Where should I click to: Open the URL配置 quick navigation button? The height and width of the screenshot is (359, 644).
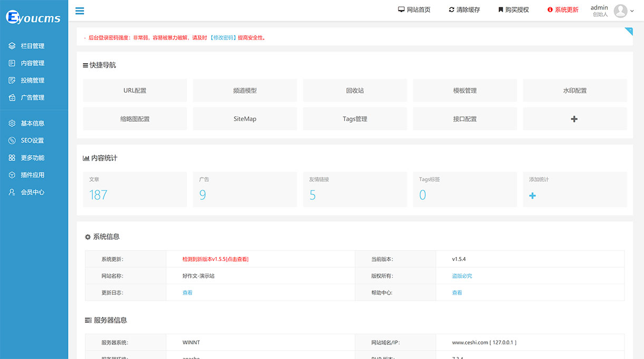click(135, 91)
